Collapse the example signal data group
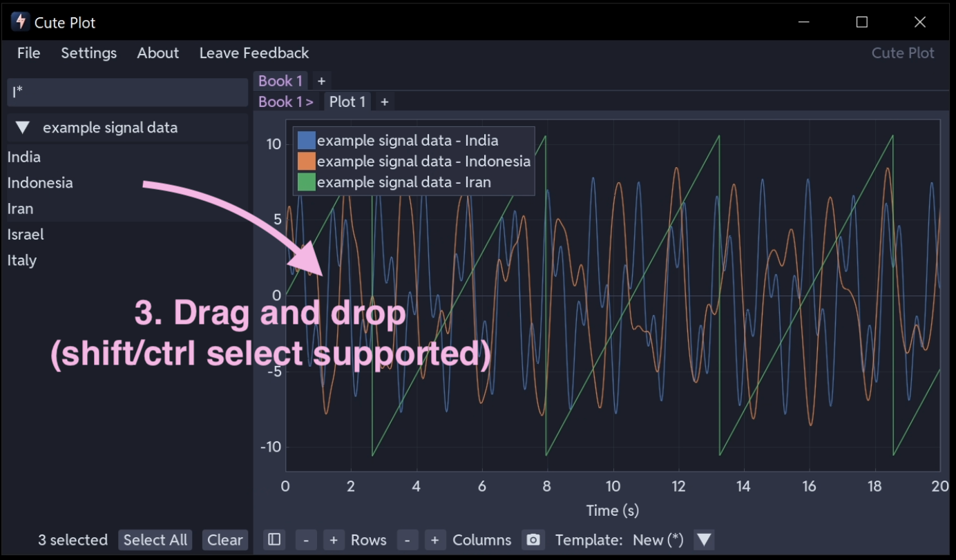The height and width of the screenshot is (560, 956). (x=23, y=127)
